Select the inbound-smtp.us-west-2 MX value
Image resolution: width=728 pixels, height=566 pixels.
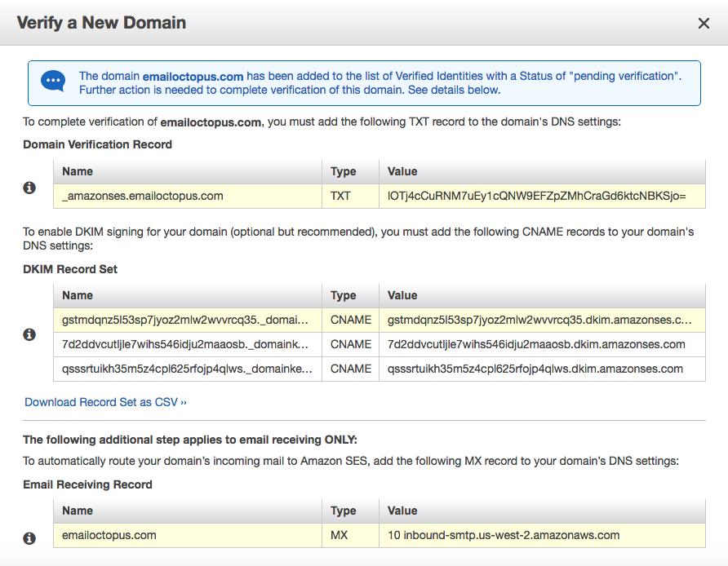click(x=504, y=535)
